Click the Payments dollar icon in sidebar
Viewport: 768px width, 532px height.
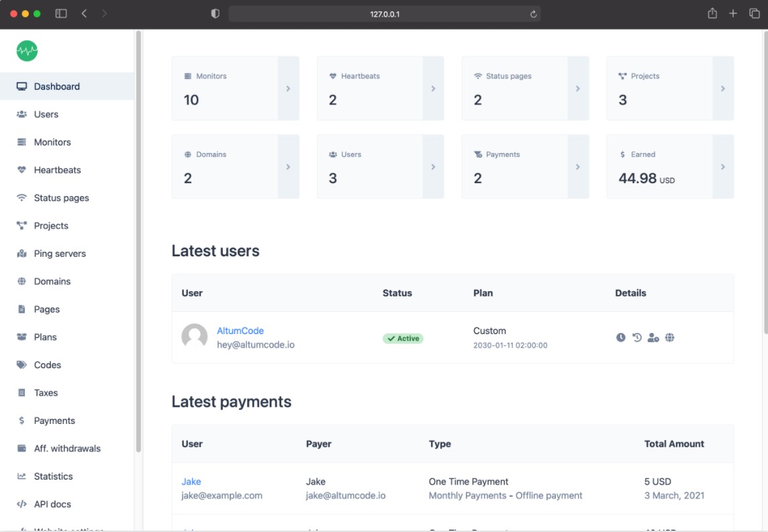coord(21,421)
